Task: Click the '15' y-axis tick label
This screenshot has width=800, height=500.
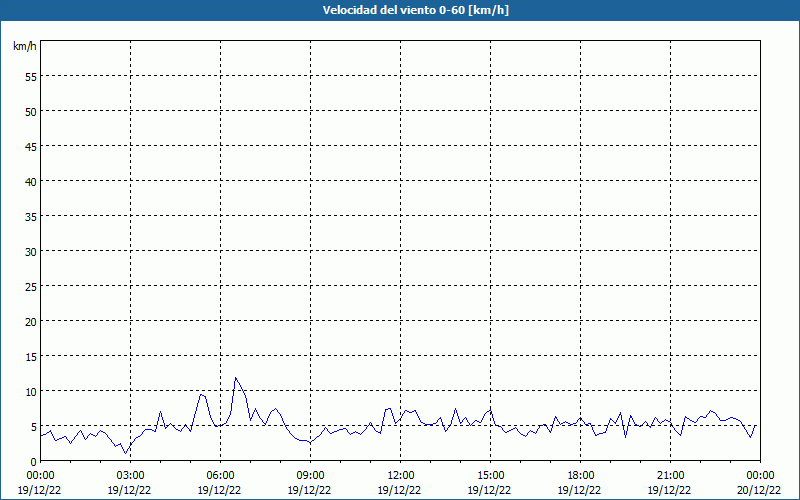Action: (x=31, y=357)
